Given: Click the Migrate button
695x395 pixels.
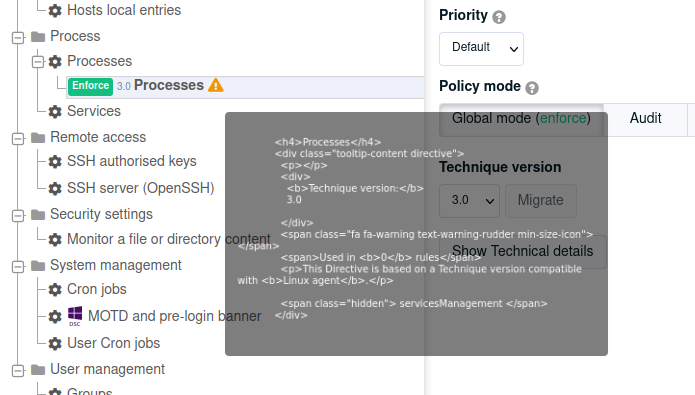Looking at the screenshot, I should coord(541,200).
